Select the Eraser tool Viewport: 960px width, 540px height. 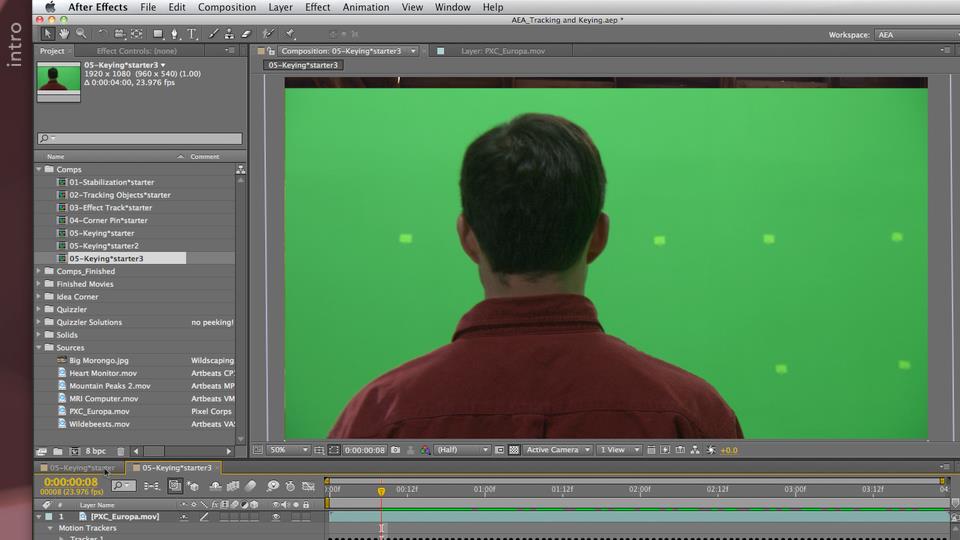[246, 34]
